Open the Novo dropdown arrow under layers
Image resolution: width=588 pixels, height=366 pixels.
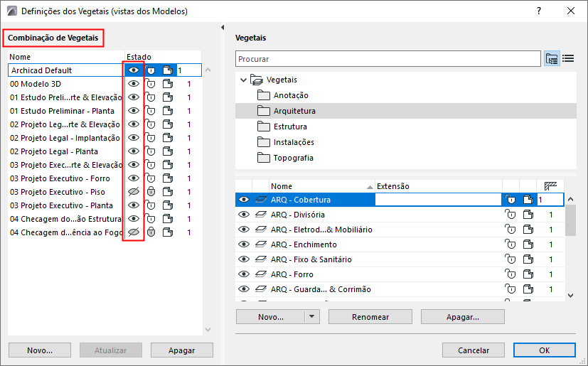click(311, 317)
